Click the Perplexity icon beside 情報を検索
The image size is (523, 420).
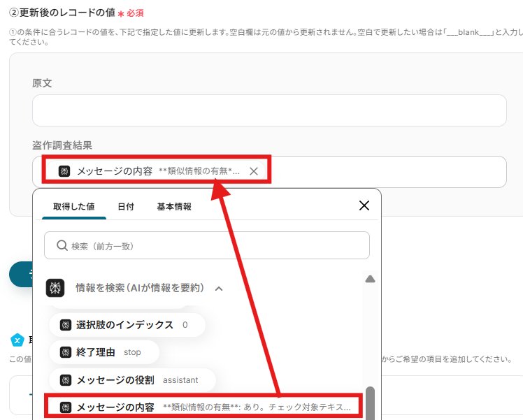55,288
